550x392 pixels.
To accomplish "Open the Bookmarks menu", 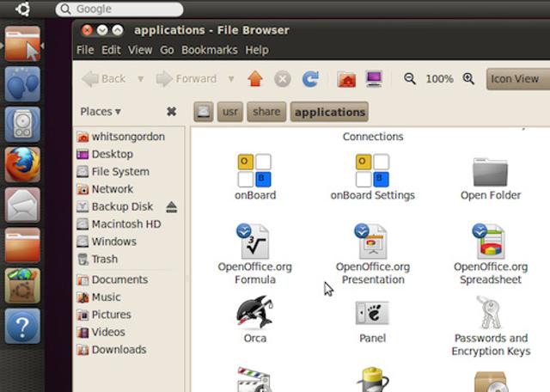I will pos(210,50).
